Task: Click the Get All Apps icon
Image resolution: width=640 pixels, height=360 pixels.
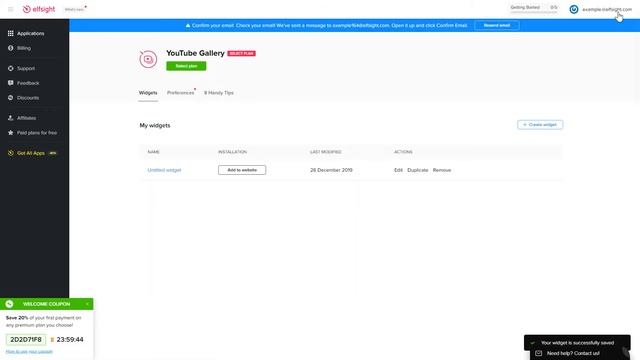Action: (11, 153)
